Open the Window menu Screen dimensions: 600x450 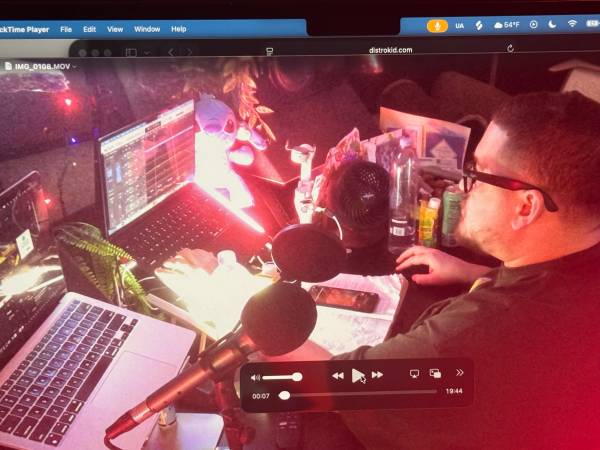pos(147,29)
